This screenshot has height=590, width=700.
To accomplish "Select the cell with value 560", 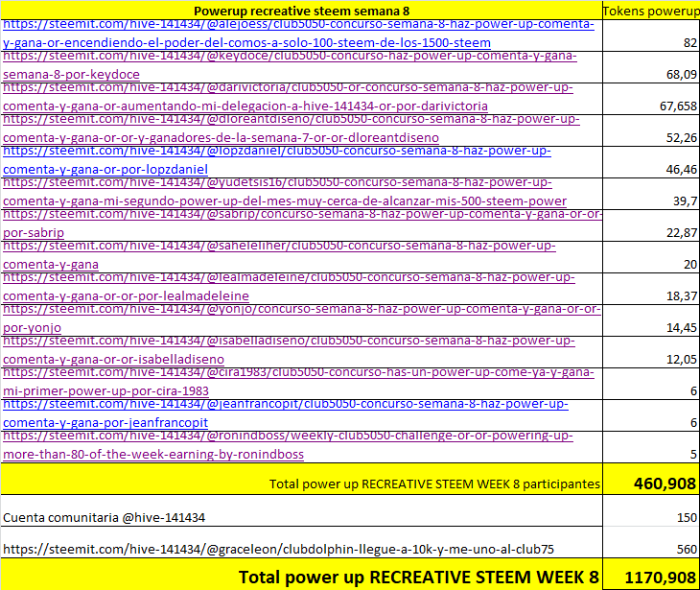I will point(651,543).
